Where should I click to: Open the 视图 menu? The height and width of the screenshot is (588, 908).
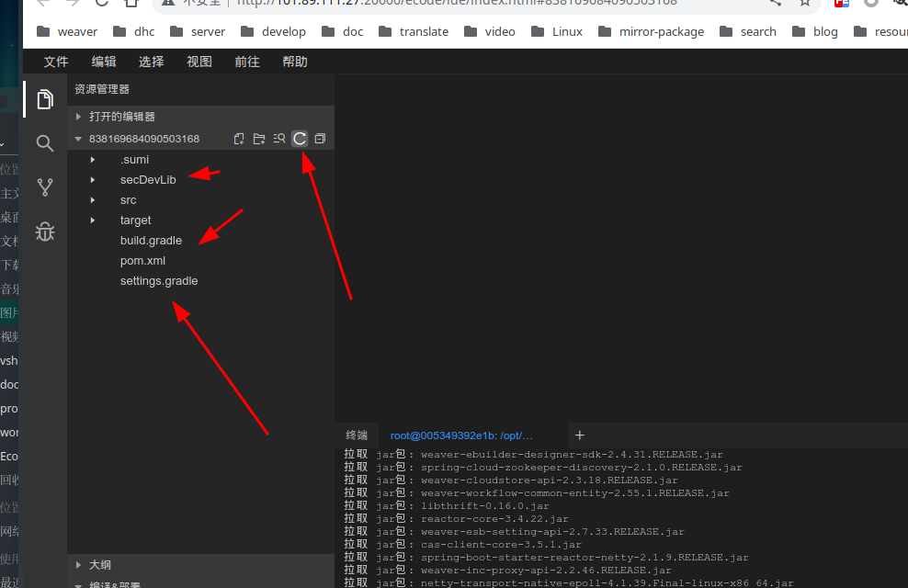pos(199,62)
